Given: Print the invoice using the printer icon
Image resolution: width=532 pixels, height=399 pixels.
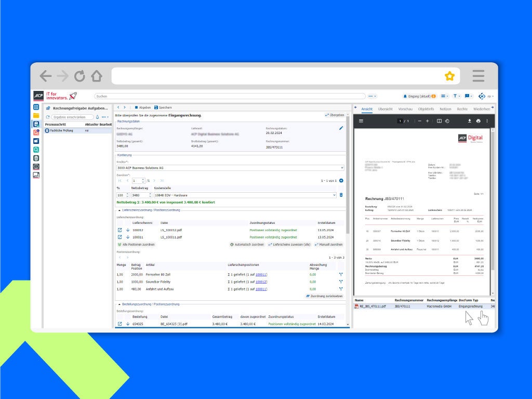Looking at the screenshot, I should 478,121.
